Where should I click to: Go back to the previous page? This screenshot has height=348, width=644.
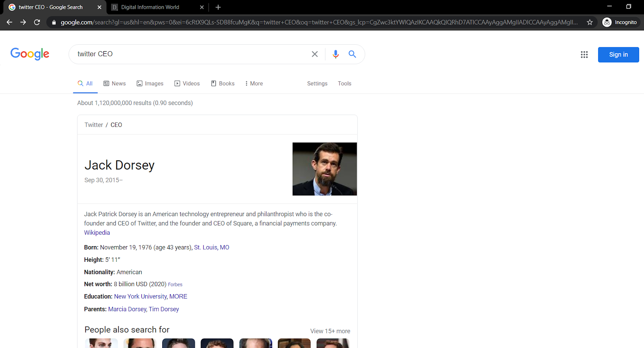pyautogui.click(x=10, y=22)
